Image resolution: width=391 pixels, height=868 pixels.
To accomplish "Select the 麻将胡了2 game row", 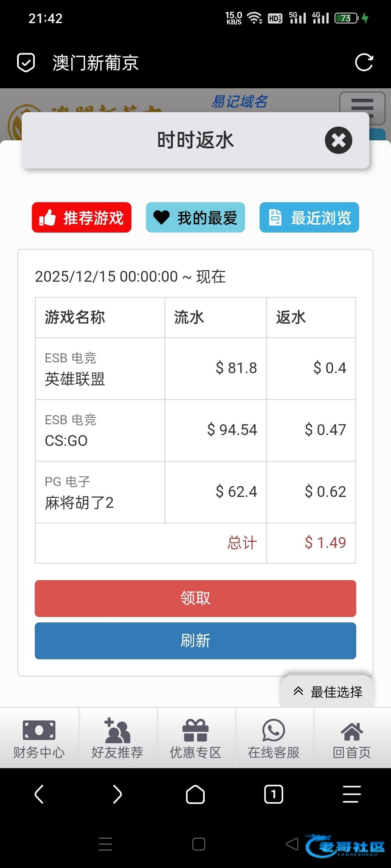I will [x=100, y=492].
